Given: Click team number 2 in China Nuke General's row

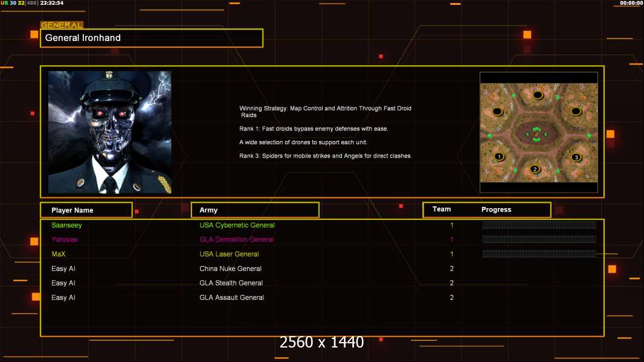Looking at the screenshot, I should pos(451,268).
